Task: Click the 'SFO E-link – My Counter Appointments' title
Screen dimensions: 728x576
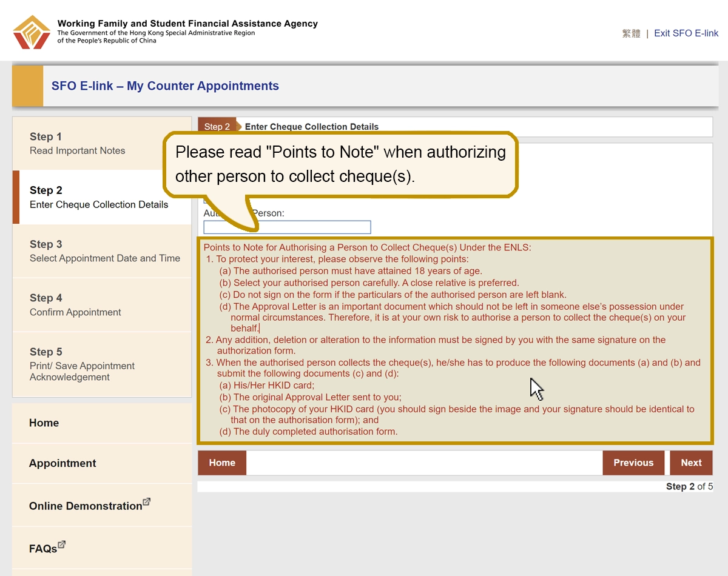Action: 165,86
